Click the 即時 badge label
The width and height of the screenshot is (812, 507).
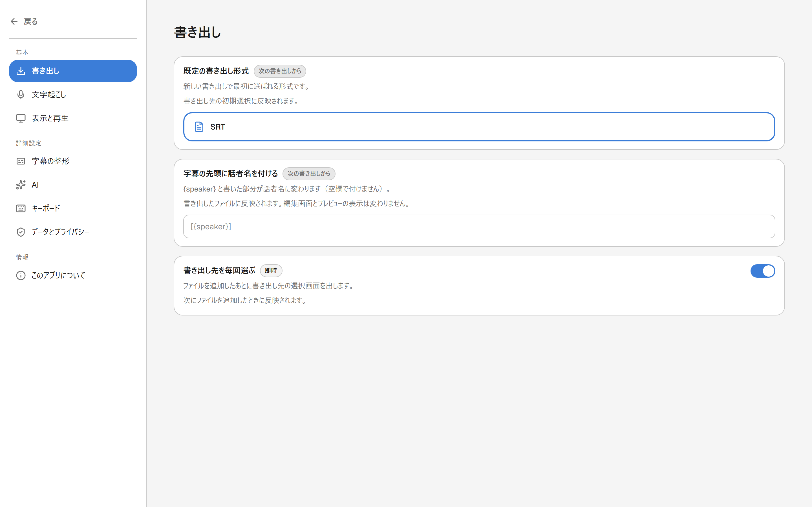(271, 271)
